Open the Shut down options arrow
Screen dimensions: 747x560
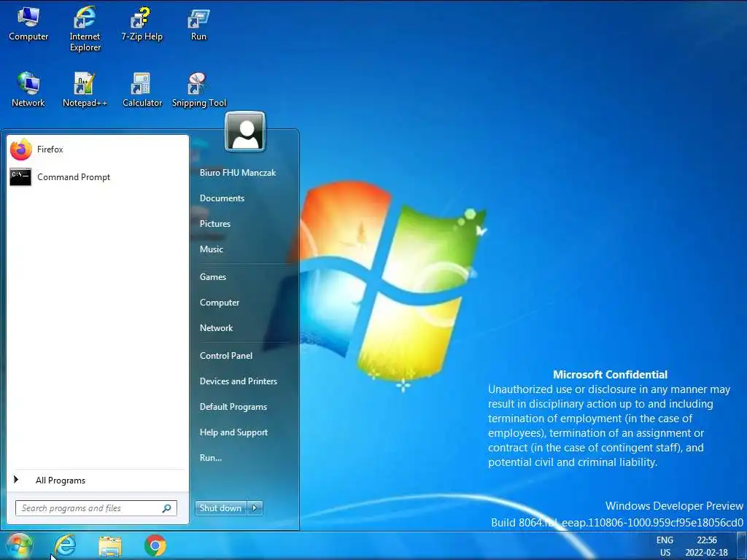pos(255,508)
